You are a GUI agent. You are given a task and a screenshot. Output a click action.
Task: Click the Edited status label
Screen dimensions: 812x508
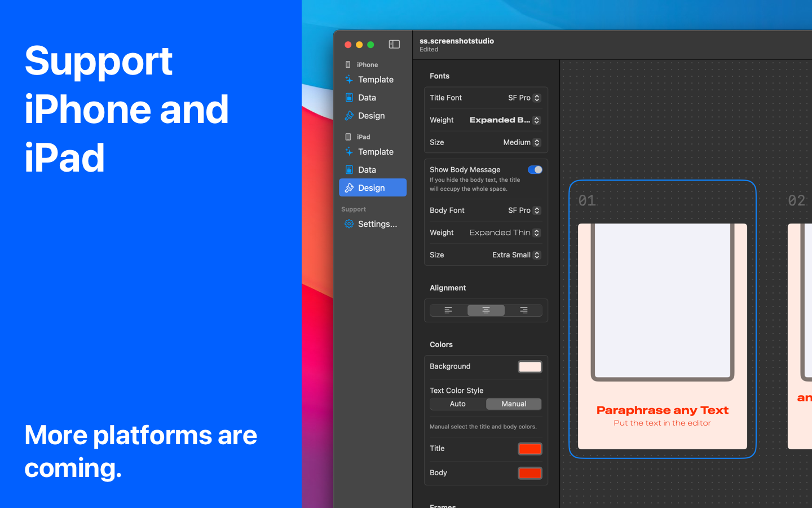point(429,50)
